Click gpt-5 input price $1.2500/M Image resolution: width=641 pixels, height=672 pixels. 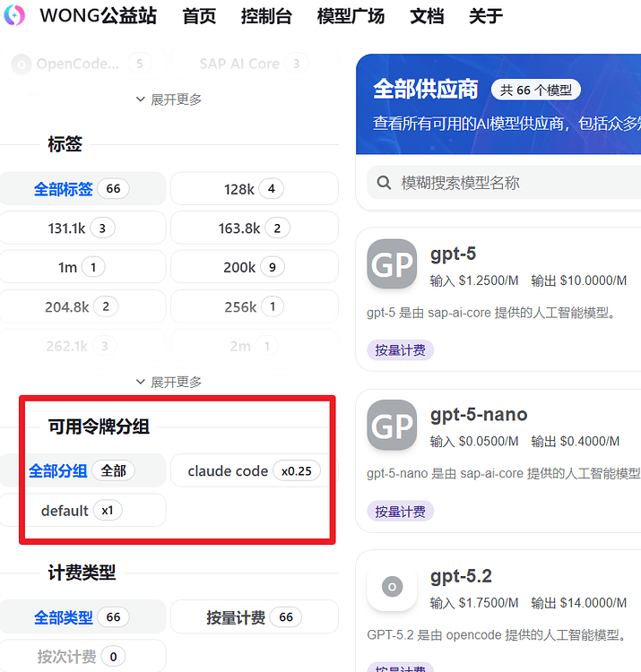click(474, 280)
